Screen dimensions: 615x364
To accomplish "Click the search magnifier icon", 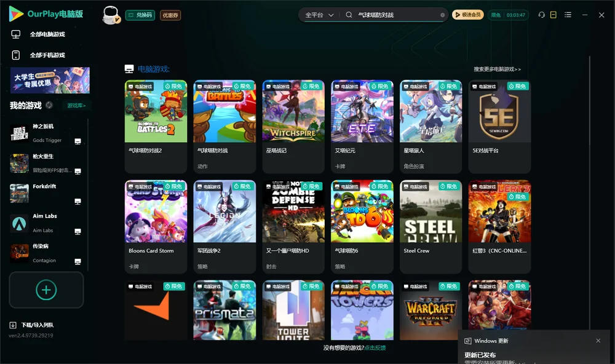I will [x=349, y=15].
